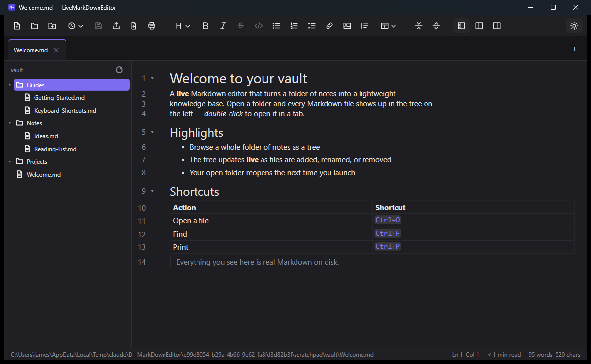
Task: Select the Welcome.md tab
Action: point(31,50)
